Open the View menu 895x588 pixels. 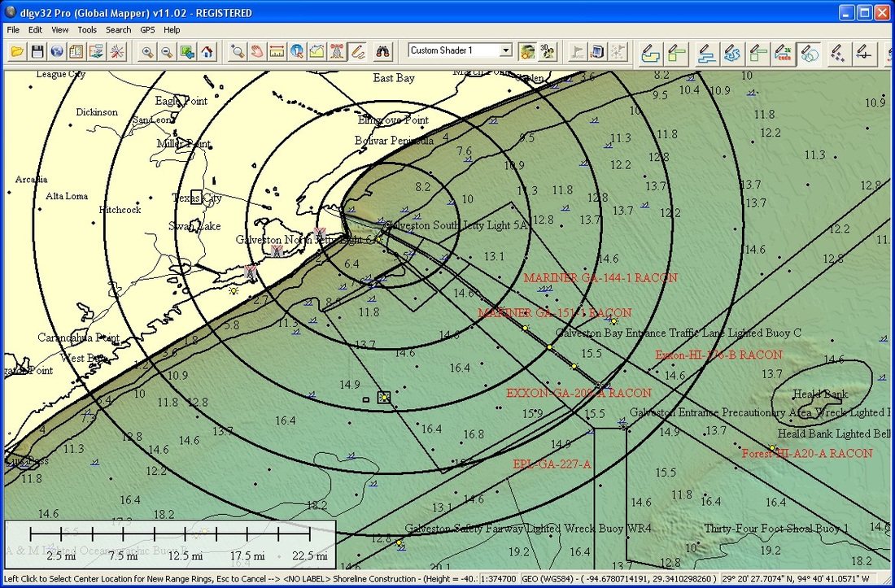60,29
